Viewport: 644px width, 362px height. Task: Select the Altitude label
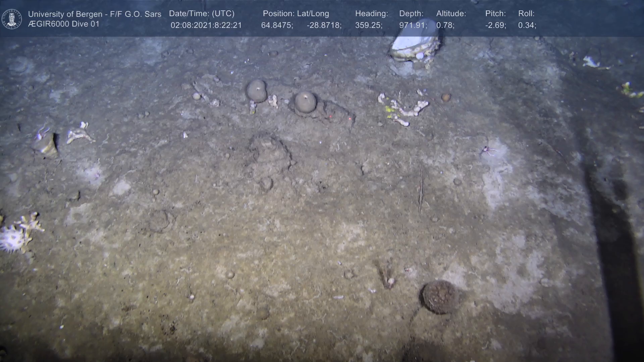tap(451, 14)
